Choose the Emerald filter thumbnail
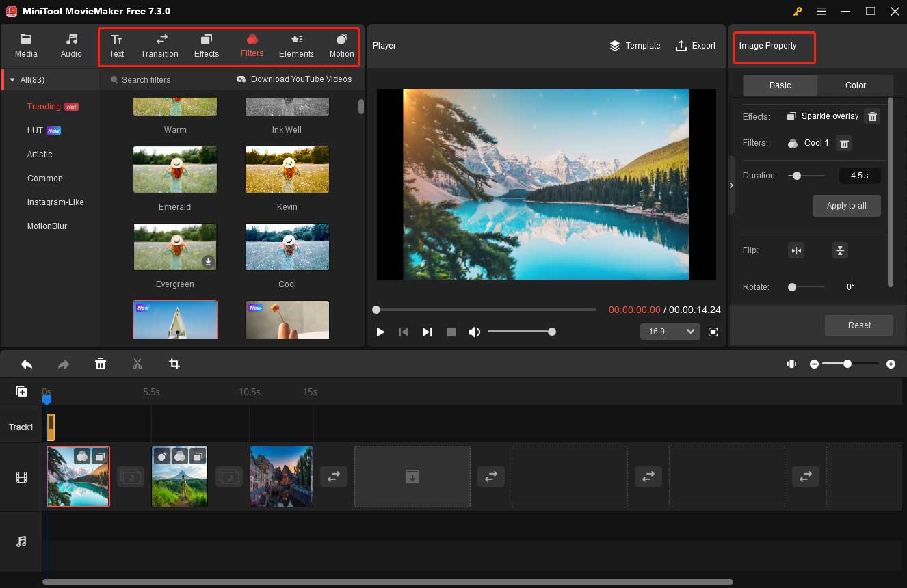Image resolution: width=907 pixels, height=588 pixels. [x=175, y=170]
